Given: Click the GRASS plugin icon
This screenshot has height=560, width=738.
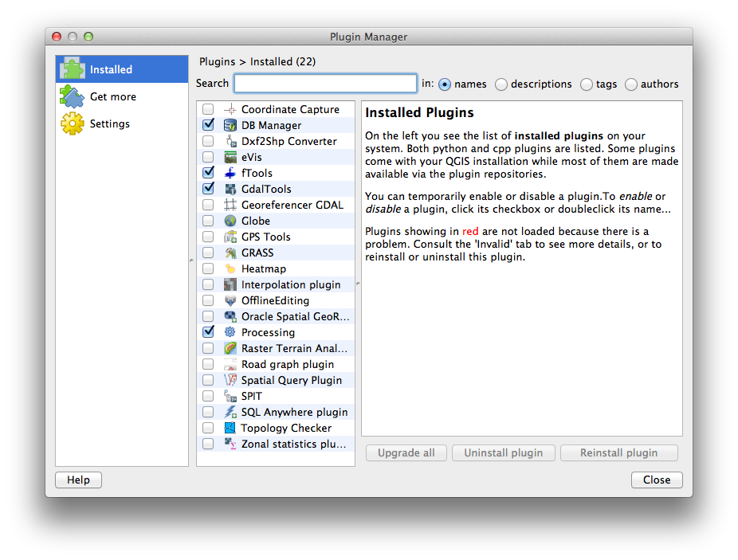Looking at the screenshot, I should 230,253.
